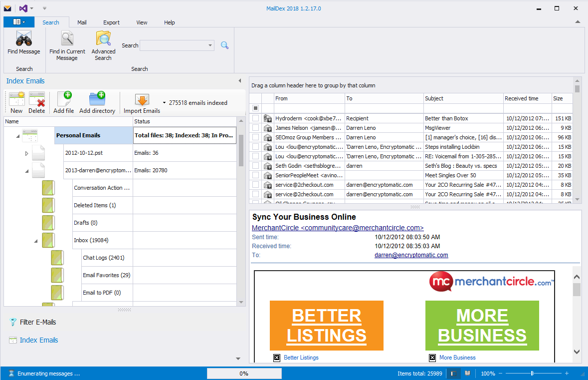Screen dimensions: 588x380
Task: Sort by the Received time column header
Action: [527, 98]
